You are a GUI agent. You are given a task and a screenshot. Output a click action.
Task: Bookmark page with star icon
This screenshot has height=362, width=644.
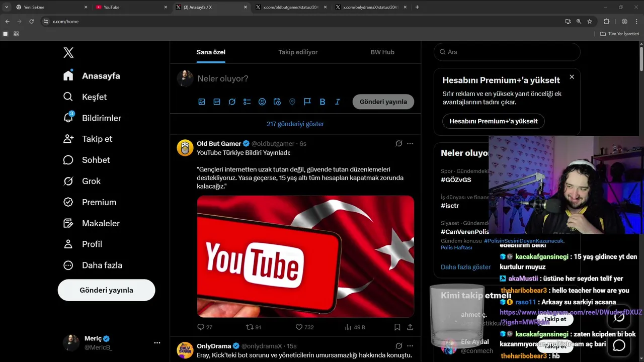(x=590, y=22)
